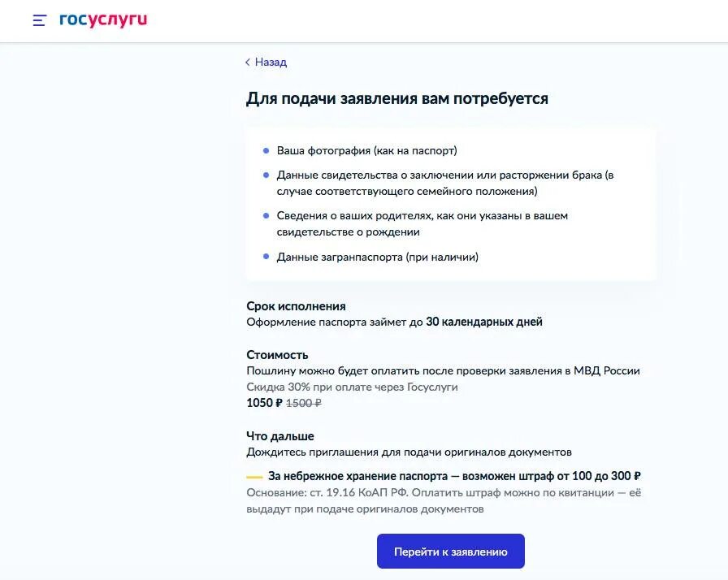The image size is (728, 580).
Task: Open the hamburger menu icon
Action: [40, 20]
